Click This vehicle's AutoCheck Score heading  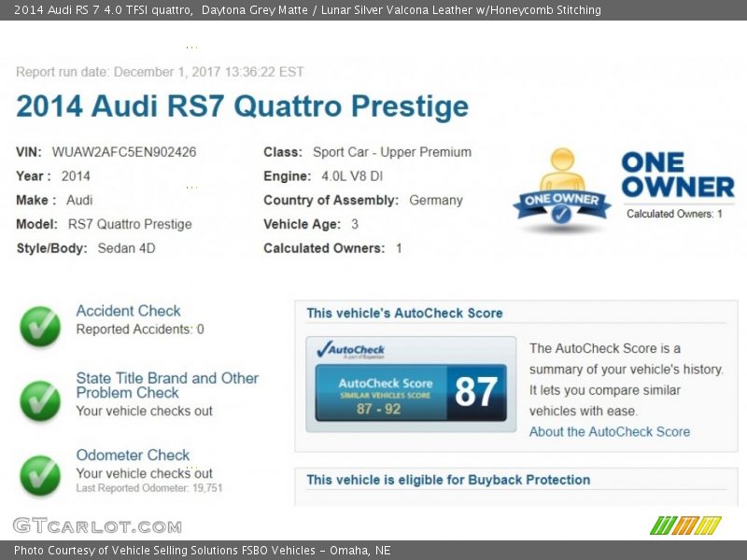pyautogui.click(x=404, y=314)
